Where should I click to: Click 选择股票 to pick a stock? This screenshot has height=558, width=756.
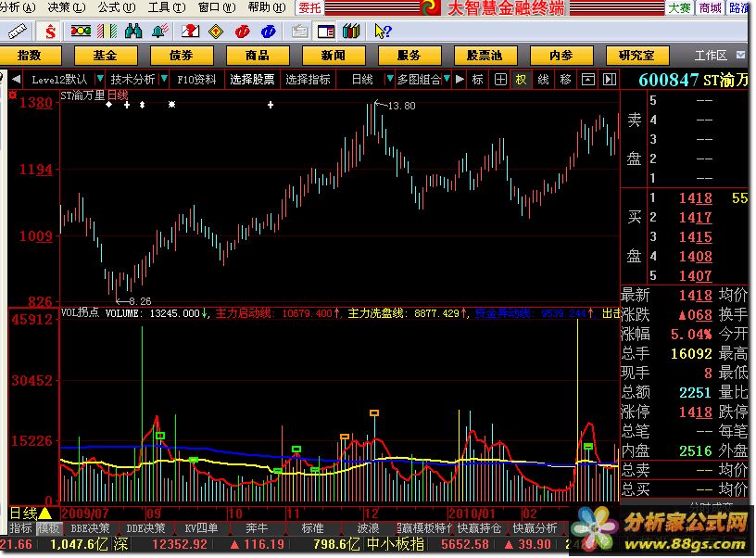pos(252,79)
